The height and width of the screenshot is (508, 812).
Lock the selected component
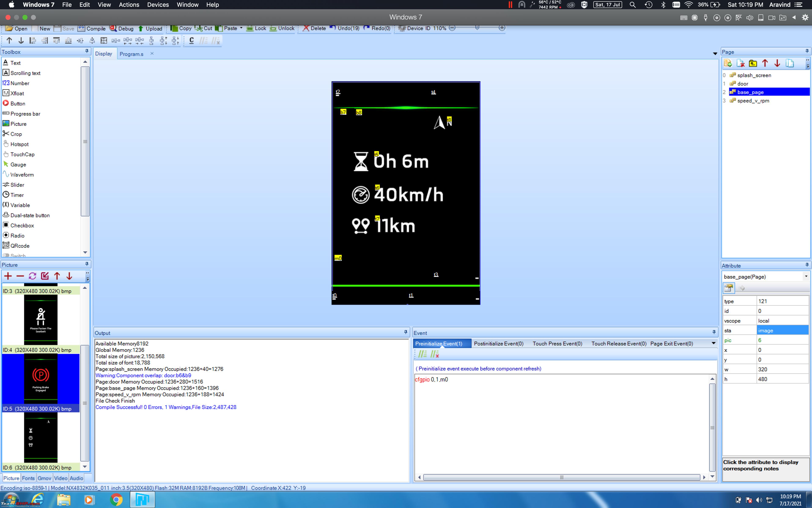pyautogui.click(x=256, y=28)
